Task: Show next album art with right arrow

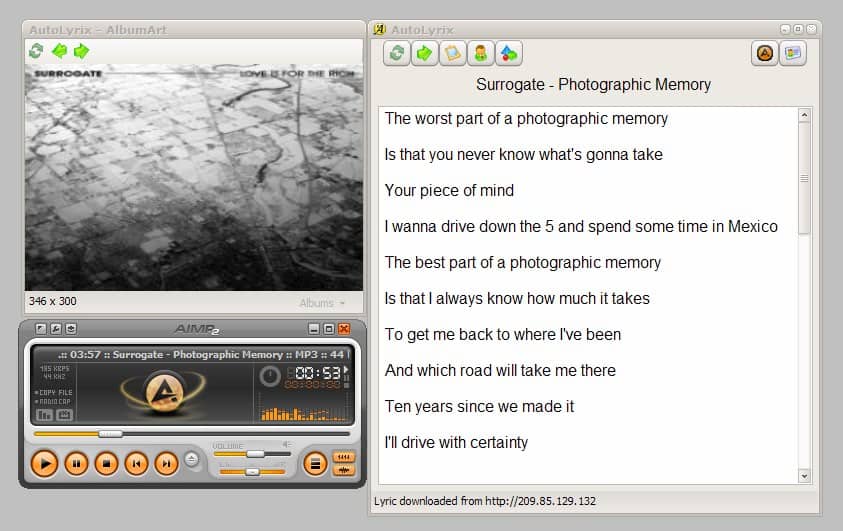Action: coord(81,51)
